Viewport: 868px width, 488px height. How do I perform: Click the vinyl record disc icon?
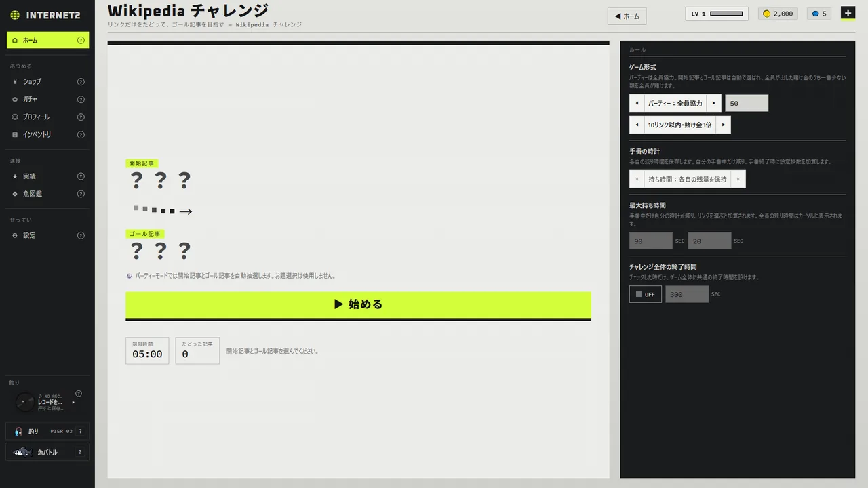coord(24,402)
